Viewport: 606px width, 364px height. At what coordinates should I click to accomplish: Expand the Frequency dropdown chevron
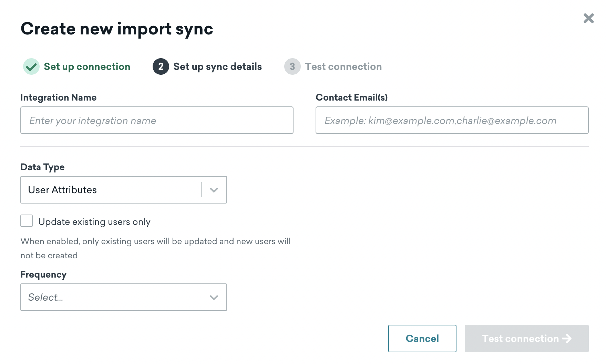click(x=214, y=297)
